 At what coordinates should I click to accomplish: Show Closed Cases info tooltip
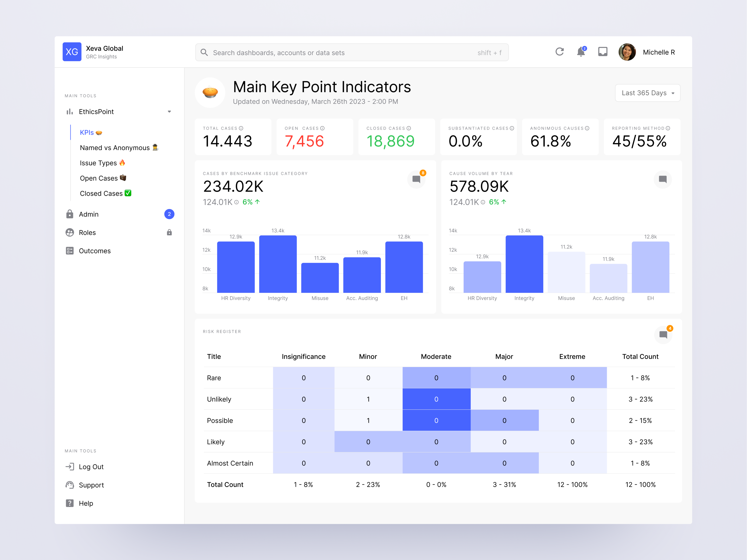[409, 128]
